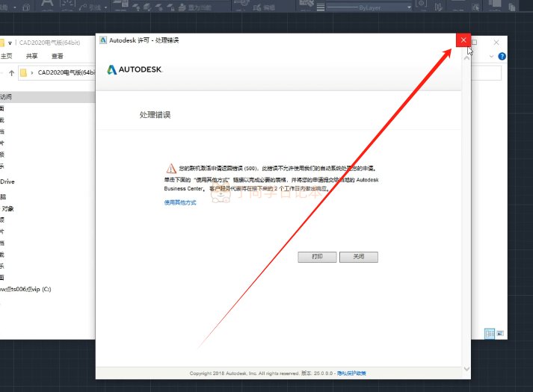Expand the Explorer ribbon with the chevron
533x392 pixels.
pyautogui.click(x=491, y=56)
